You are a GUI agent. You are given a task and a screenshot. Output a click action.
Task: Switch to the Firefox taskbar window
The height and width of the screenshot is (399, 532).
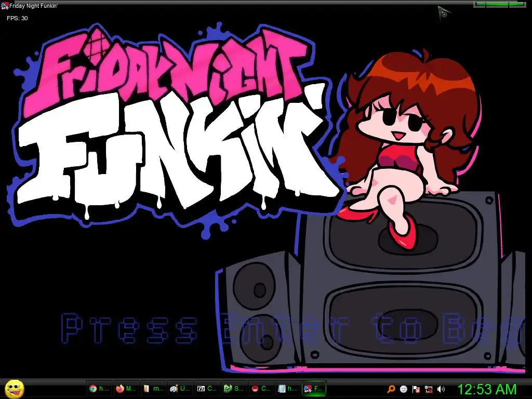coord(126,389)
